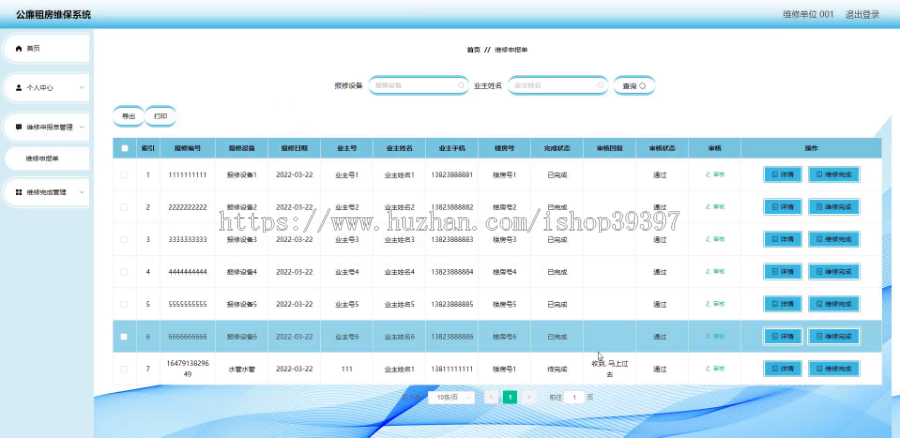Check the row 5 checkbox

coord(124,304)
